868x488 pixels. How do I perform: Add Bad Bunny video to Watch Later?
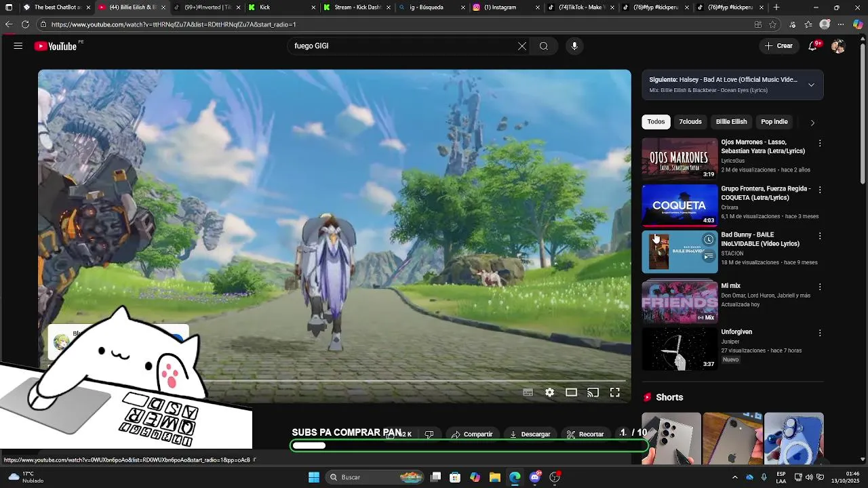coord(709,239)
